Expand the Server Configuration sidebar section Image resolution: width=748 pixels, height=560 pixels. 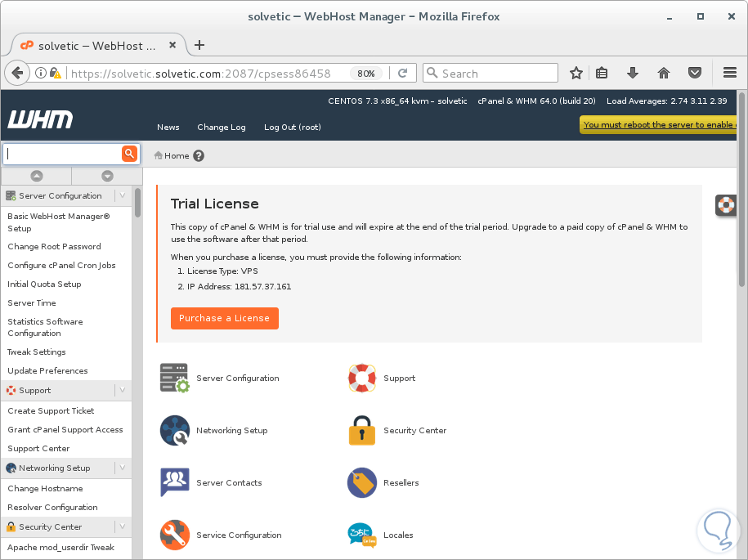coord(121,195)
